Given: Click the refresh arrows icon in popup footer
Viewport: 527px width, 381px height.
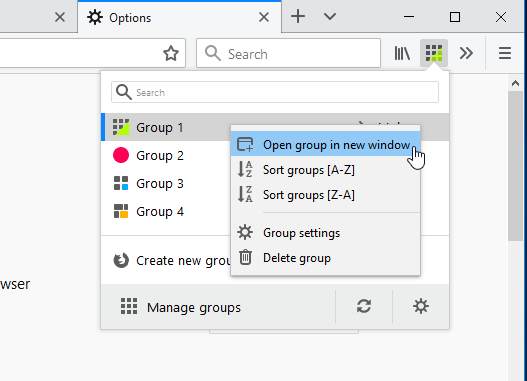Looking at the screenshot, I should coord(364,306).
